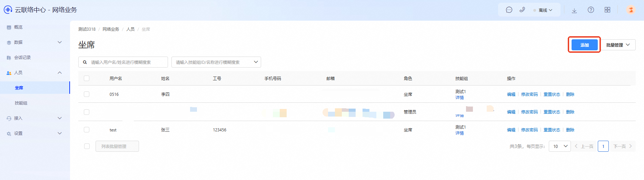
Task: Open the user avatar menu
Action: click(631, 10)
